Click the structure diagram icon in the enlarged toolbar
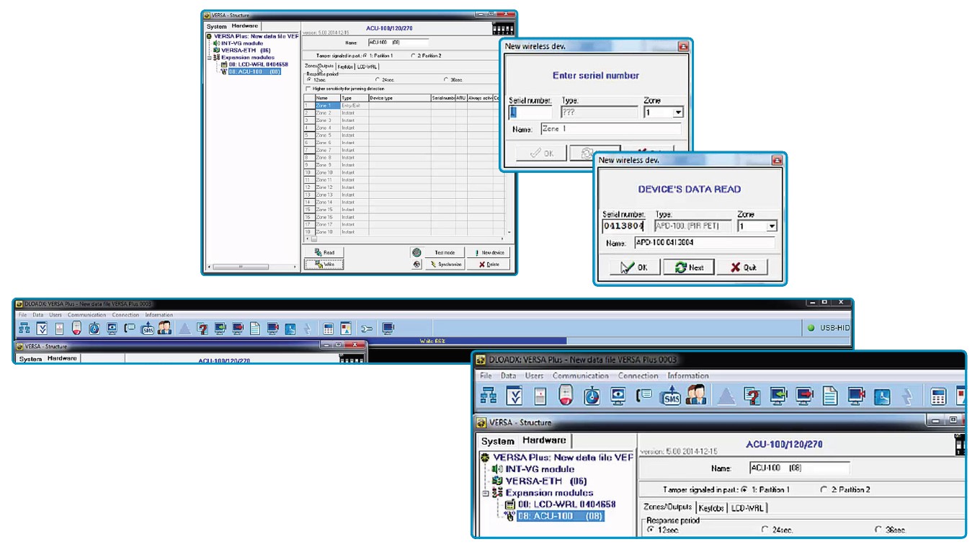The width and height of the screenshot is (980, 547). click(x=489, y=396)
